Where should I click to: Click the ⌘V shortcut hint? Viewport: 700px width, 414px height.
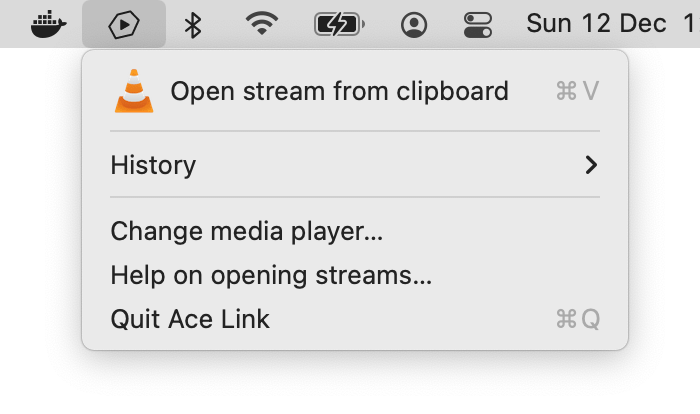[577, 92]
